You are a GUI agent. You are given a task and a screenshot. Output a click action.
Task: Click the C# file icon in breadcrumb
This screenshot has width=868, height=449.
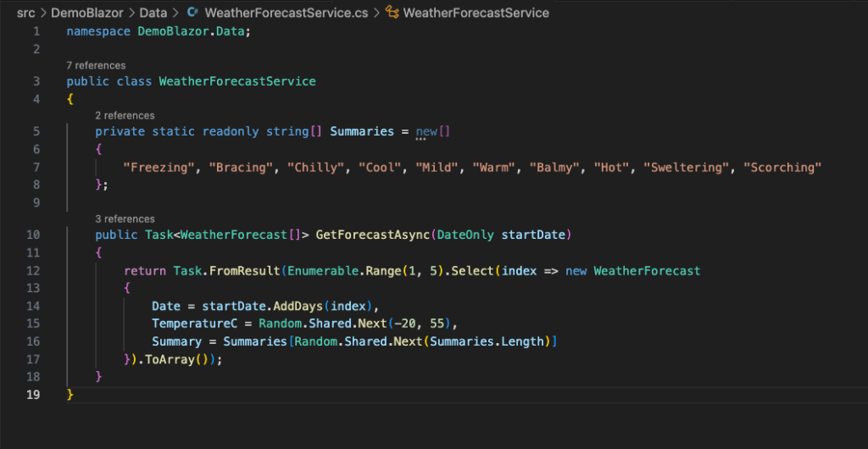coord(192,13)
